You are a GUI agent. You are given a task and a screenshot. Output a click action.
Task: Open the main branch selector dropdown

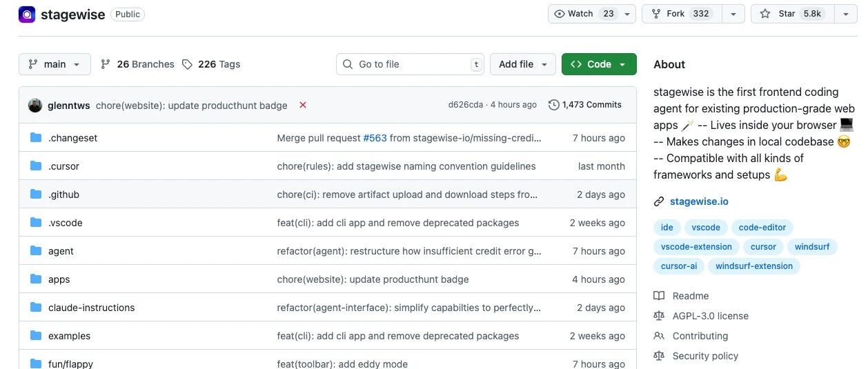pos(55,64)
